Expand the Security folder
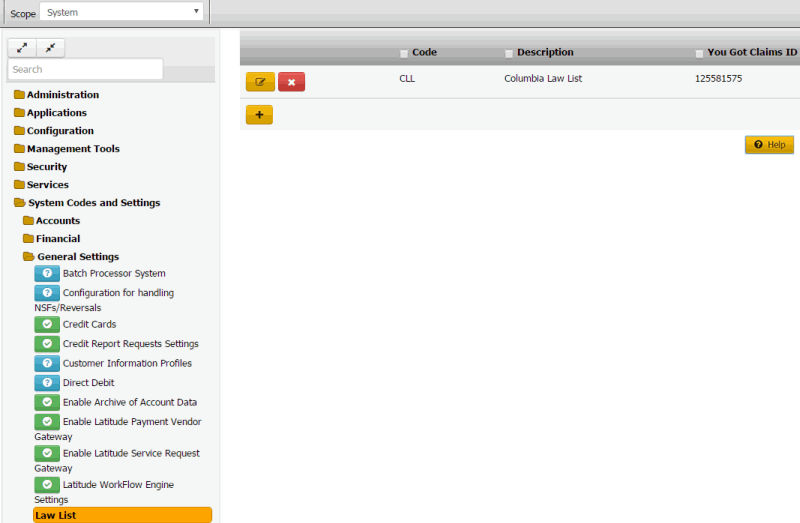 47,167
